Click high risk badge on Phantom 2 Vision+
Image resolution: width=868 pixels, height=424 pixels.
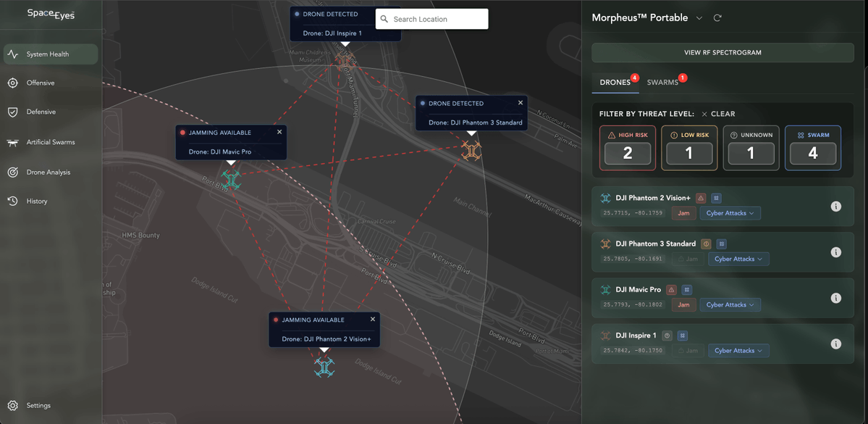pyautogui.click(x=701, y=198)
